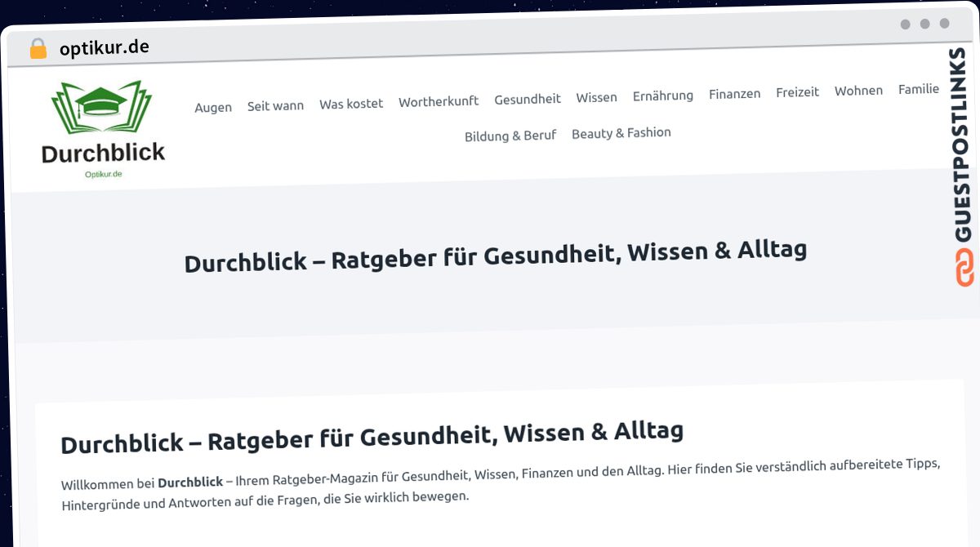Visit the Familie section
The image size is (980, 547).
click(919, 89)
